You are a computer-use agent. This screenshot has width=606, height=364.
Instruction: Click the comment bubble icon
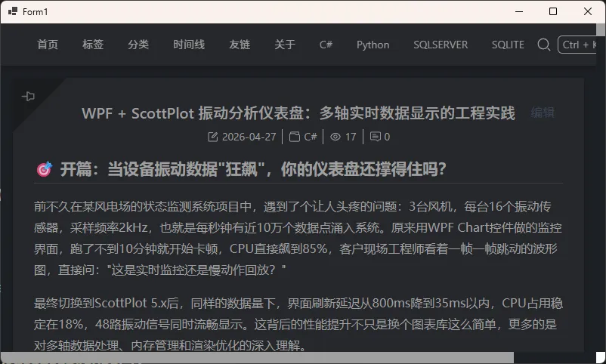click(376, 137)
